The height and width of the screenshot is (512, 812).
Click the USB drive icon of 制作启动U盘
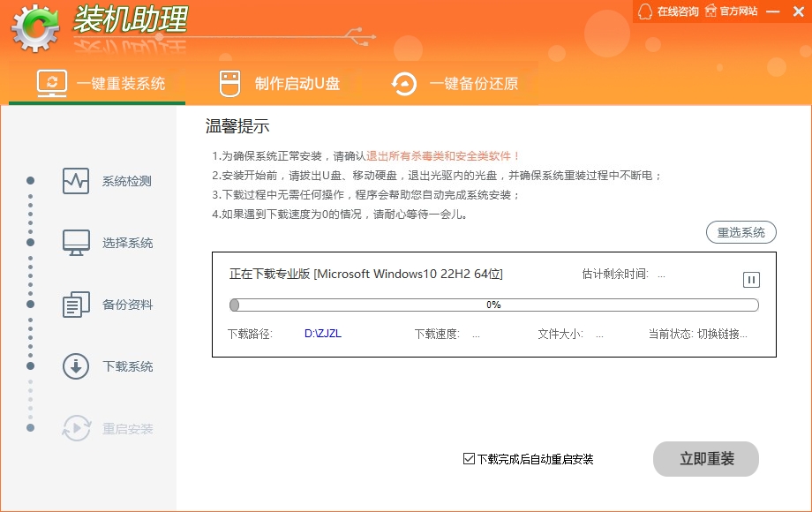click(230, 84)
